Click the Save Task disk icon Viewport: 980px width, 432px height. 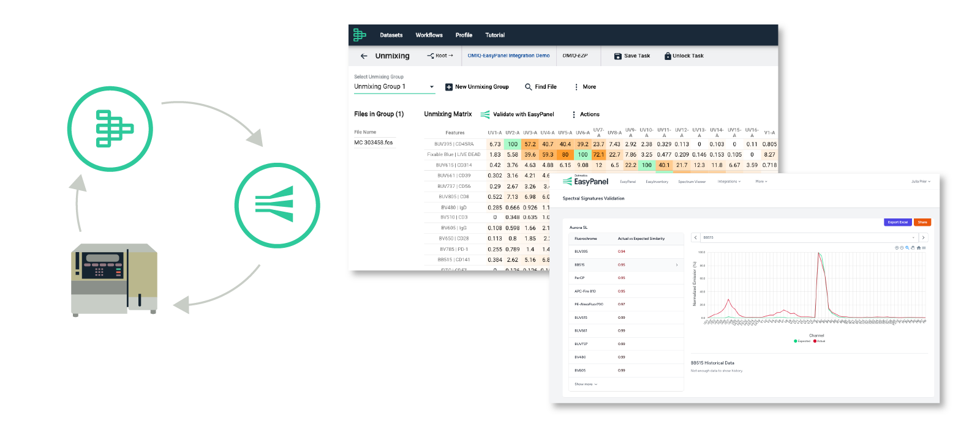[x=618, y=56]
